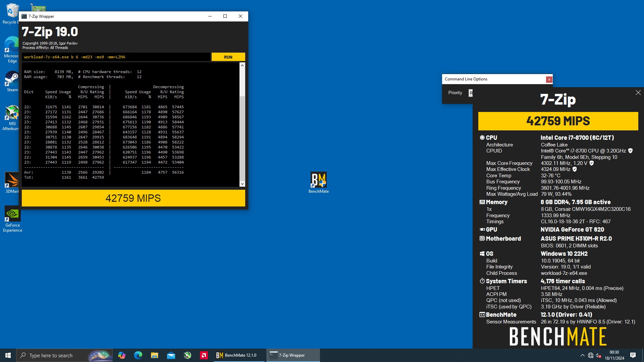Click the Process Affinity: All Threads text
This screenshot has height=362, width=644.
tap(45, 48)
